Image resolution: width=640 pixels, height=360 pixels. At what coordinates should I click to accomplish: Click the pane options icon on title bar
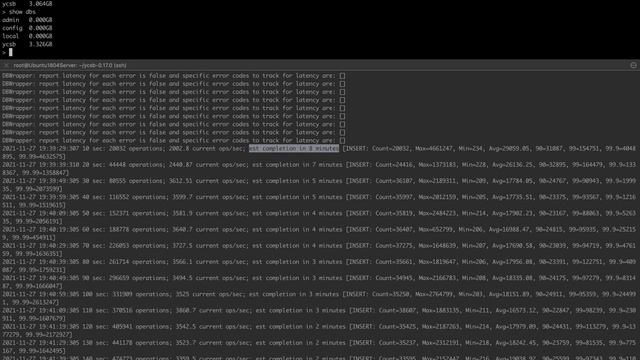coord(633,65)
